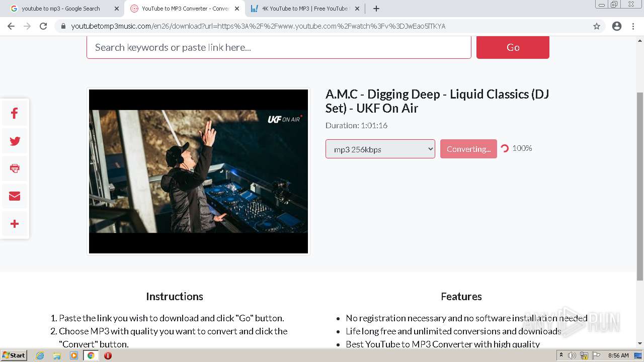Click the Converting... button
The image size is (644, 362).
[468, 149]
